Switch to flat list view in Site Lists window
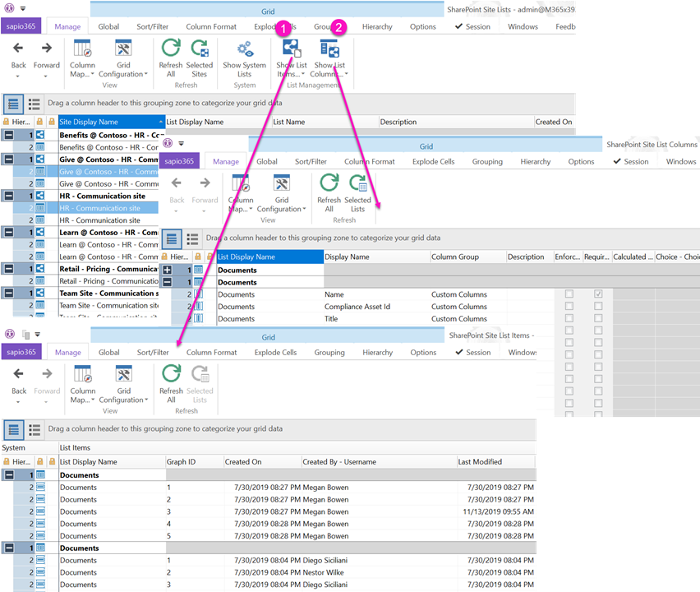The image size is (700, 592). pos(34,104)
